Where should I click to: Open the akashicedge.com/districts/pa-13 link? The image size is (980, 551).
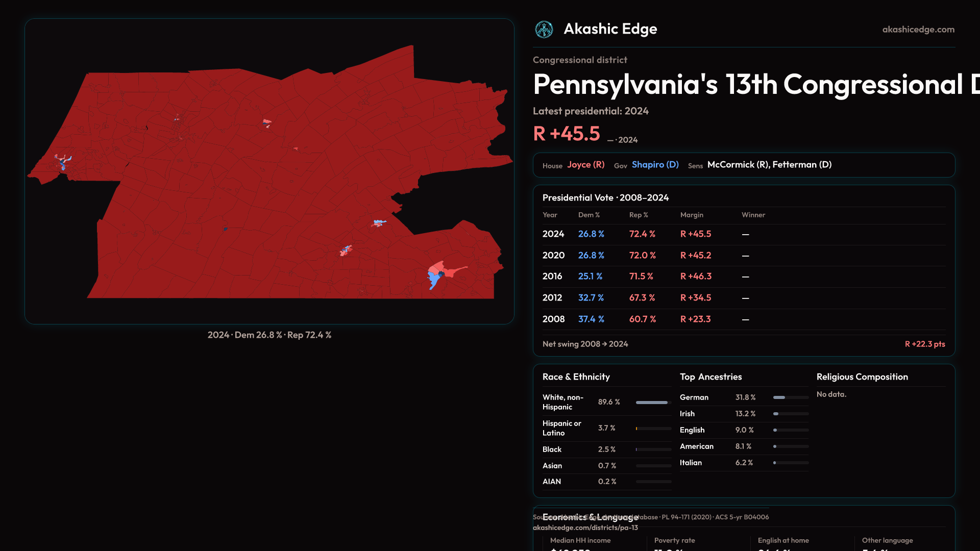(585, 528)
